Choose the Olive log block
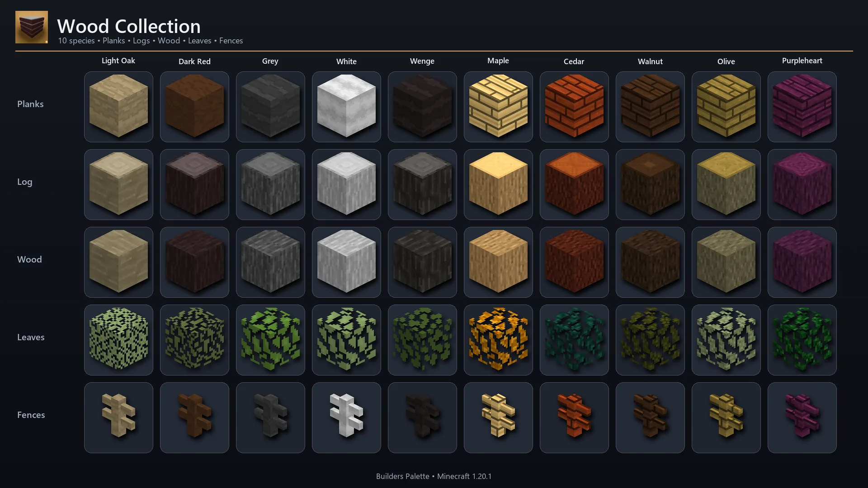This screenshot has width=868, height=488. (x=726, y=184)
